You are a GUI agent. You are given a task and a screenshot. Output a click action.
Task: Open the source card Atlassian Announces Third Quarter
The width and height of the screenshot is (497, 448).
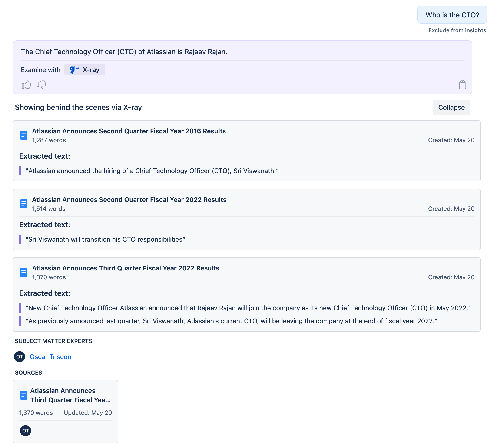[70, 395]
